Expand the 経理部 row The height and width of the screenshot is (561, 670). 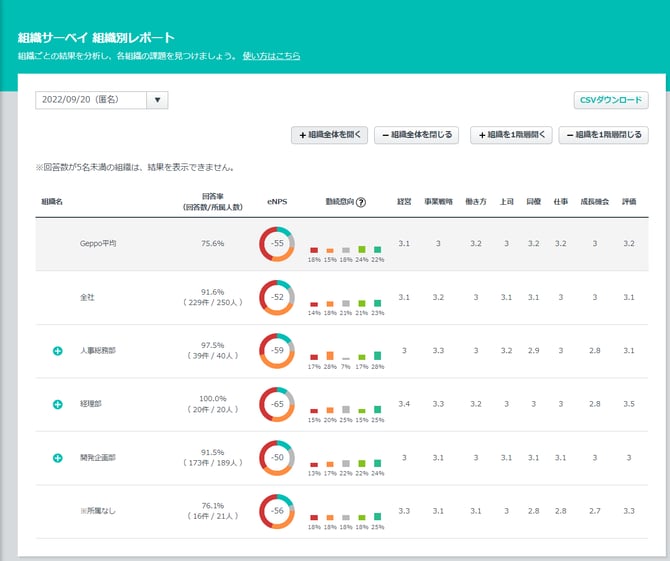(x=58, y=404)
